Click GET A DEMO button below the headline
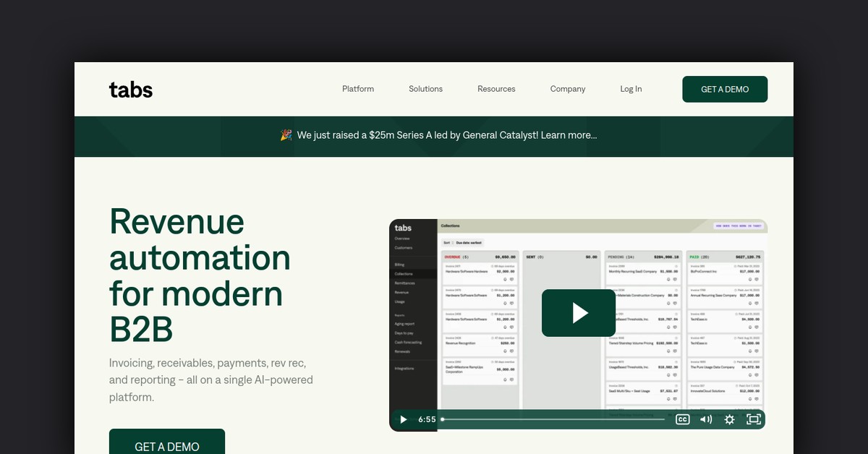The image size is (868, 454). tap(167, 445)
